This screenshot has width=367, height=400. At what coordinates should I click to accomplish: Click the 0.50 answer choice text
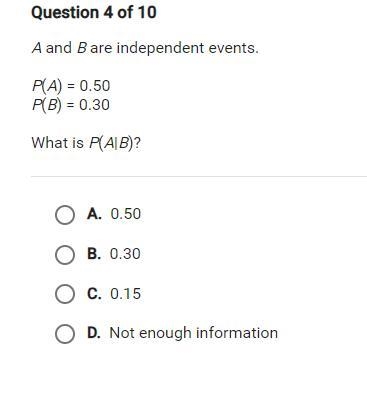coord(126,214)
